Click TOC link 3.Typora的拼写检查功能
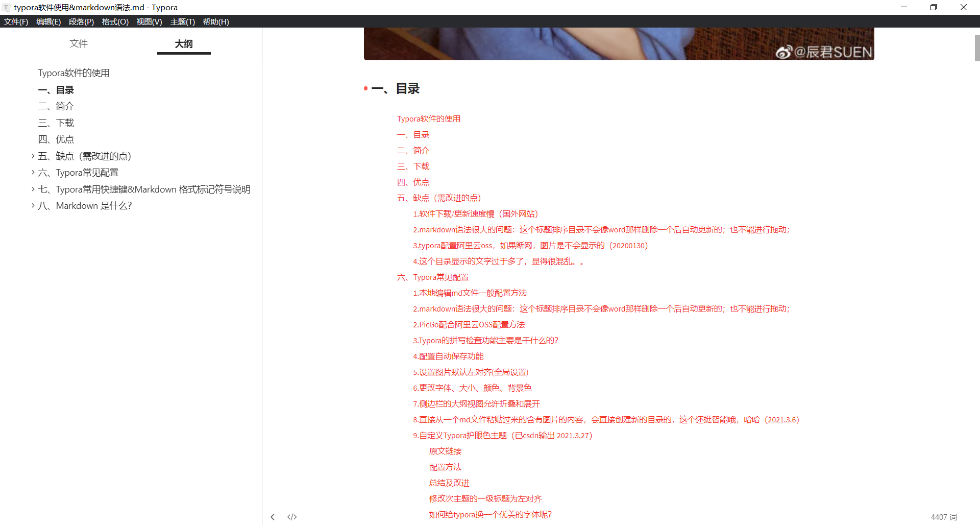The image size is (980, 525). [x=485, y=341]
